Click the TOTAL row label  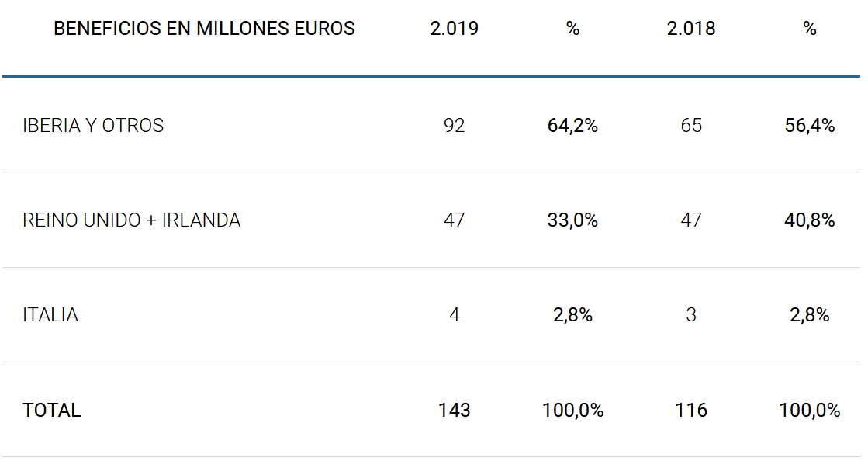pos(52,410)
